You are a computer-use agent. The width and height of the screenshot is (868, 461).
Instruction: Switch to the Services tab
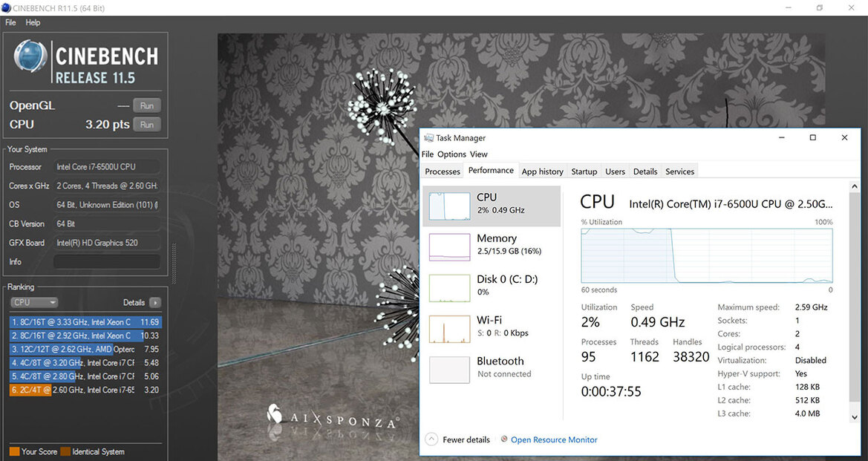tap(680, 171)
